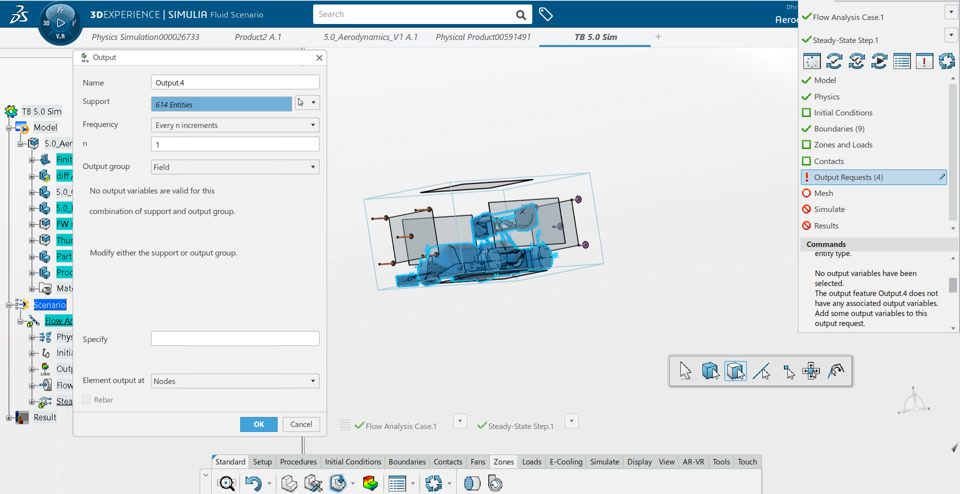Switch to the Procedures toolbar tab
Viewport: 960px width, 494px height.
coord(298,462)
